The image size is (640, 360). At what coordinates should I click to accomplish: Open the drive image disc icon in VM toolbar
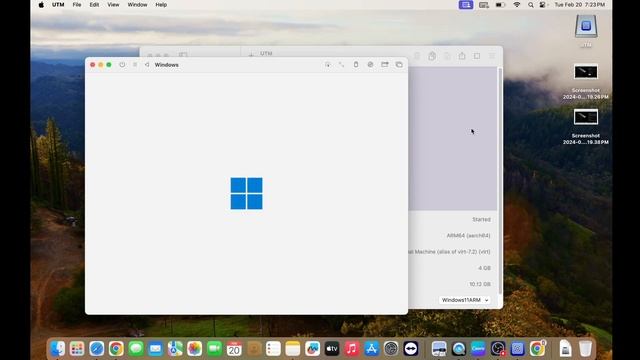click(370, 65)
